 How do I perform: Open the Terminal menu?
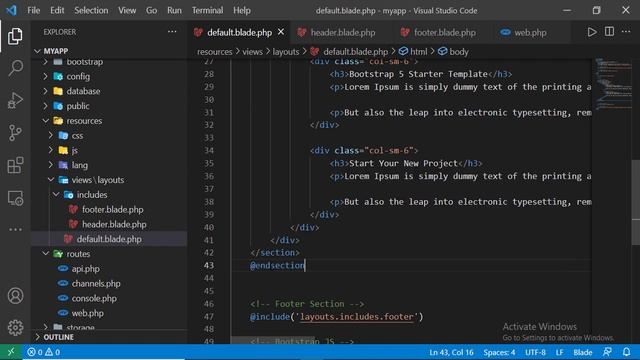(x=207, y=11)
